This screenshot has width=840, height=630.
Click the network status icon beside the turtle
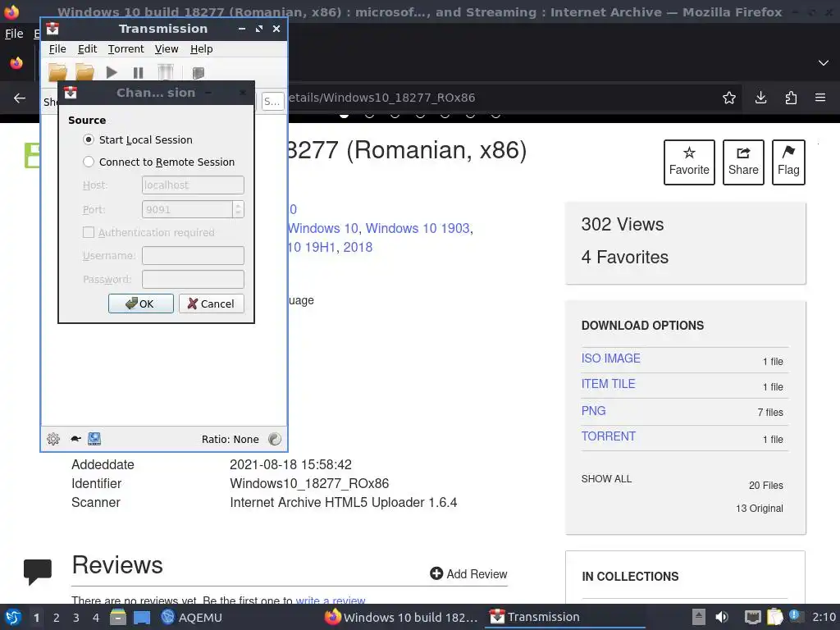[94, 439]
